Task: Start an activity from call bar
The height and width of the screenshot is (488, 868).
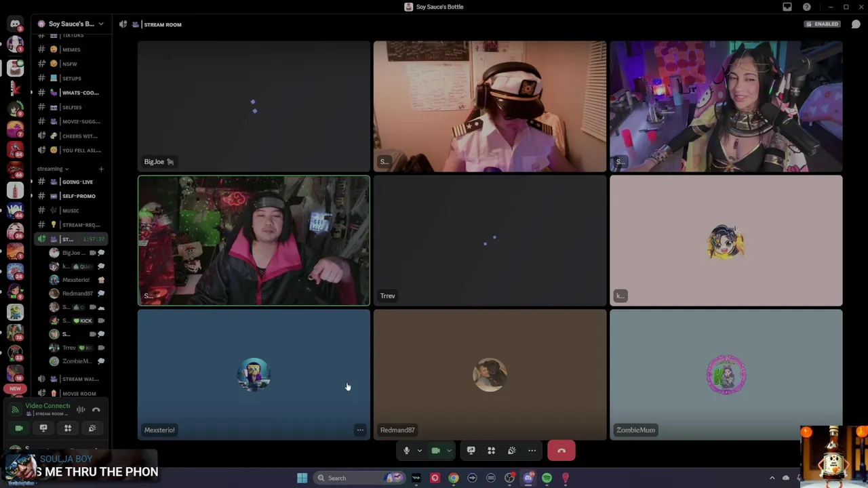Action: point(491,451)
